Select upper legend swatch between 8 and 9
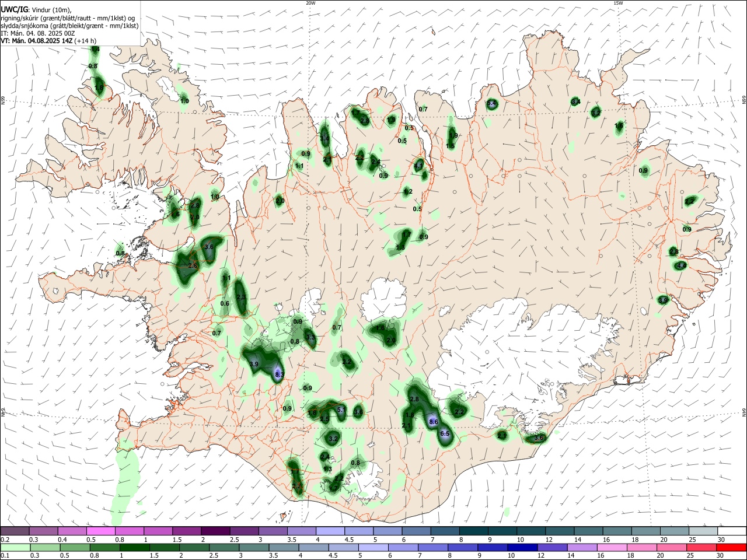The image size is (747, 560). [473, 531]
